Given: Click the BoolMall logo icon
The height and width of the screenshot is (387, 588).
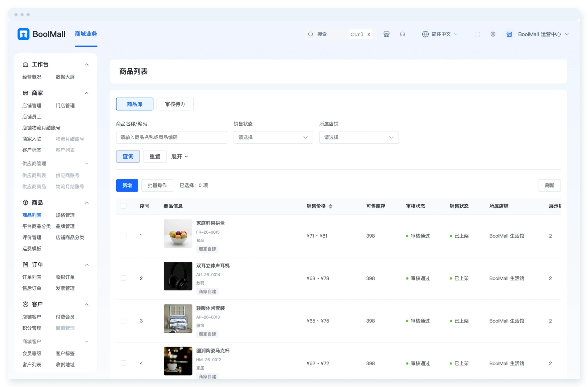Looking at the screenshot, I should click(23, 34).
